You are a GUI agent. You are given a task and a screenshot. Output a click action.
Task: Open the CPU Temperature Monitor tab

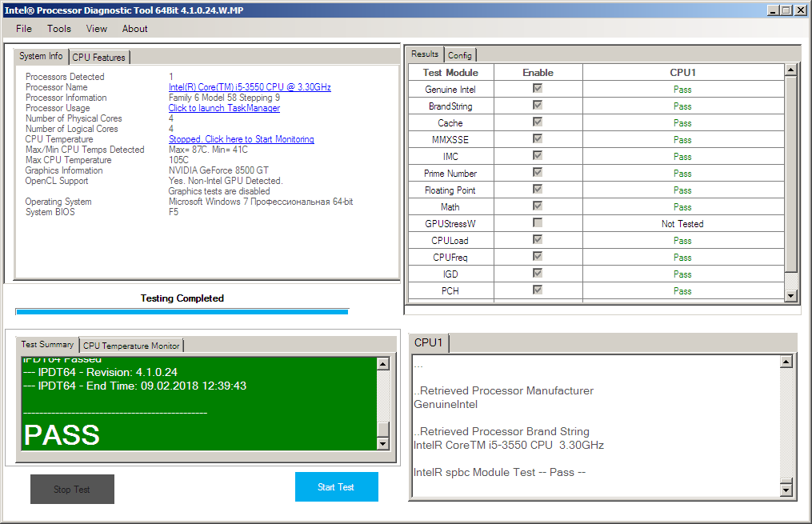point(131,346)
